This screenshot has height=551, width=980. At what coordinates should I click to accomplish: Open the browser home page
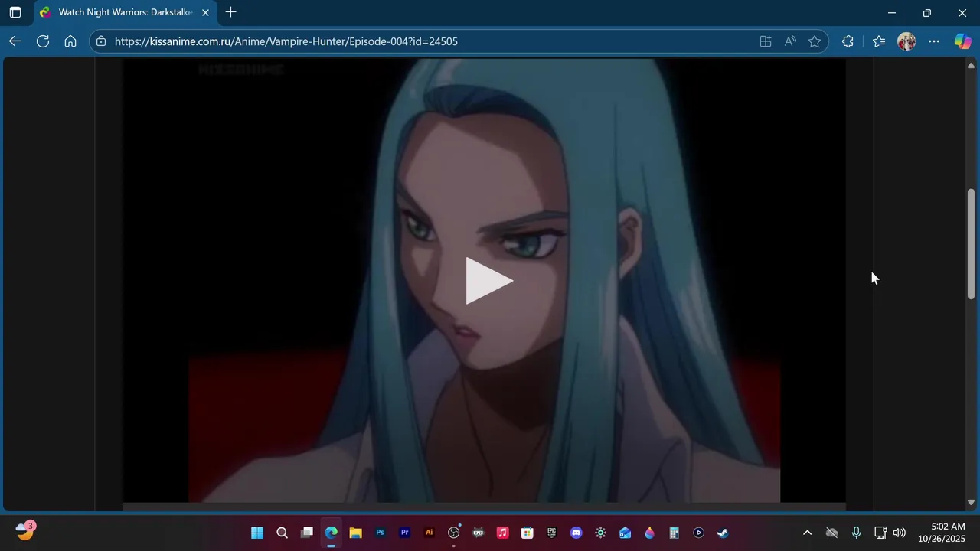pyautogui.click(x=70, y=41)
